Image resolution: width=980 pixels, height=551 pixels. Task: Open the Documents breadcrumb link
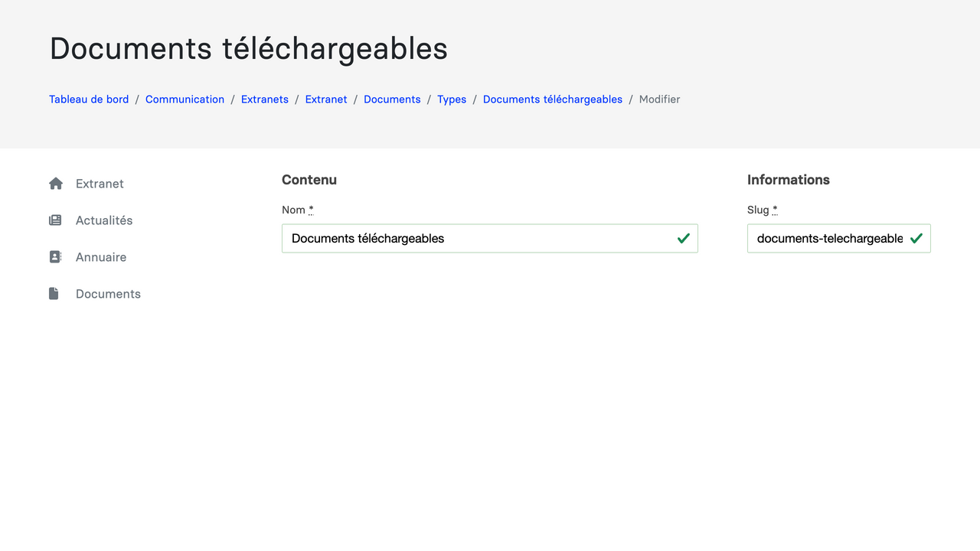point(392,99)
